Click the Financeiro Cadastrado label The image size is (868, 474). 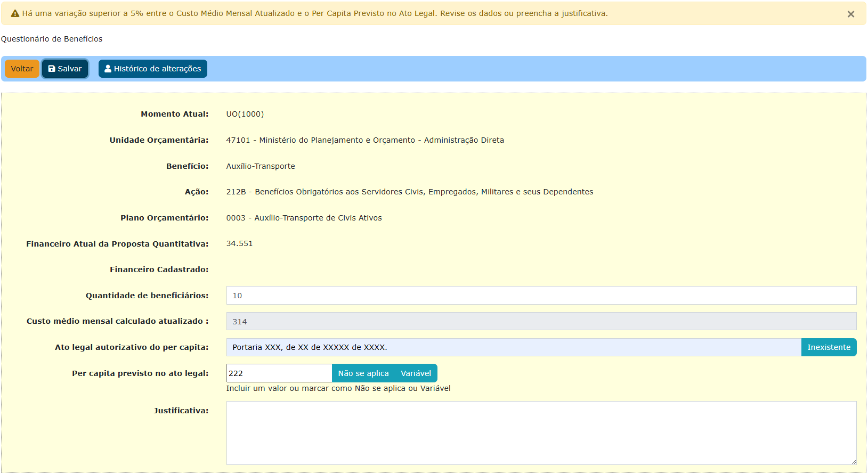point(159,269)
